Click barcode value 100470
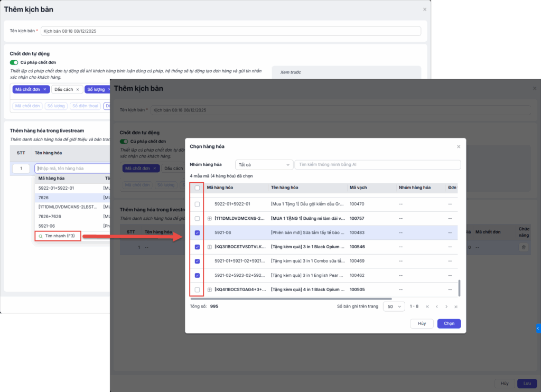The height and width of the screenshot is (392, 541). tap(357, 204)
